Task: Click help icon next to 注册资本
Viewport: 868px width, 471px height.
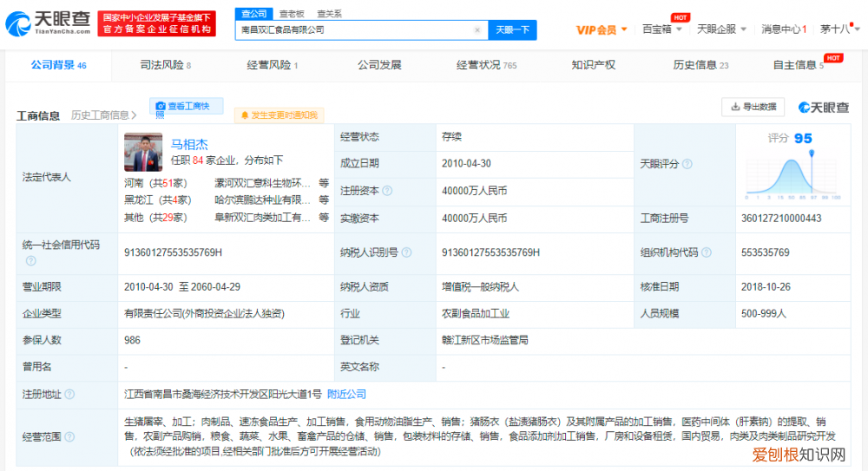Action: click(x=387, y=191)
